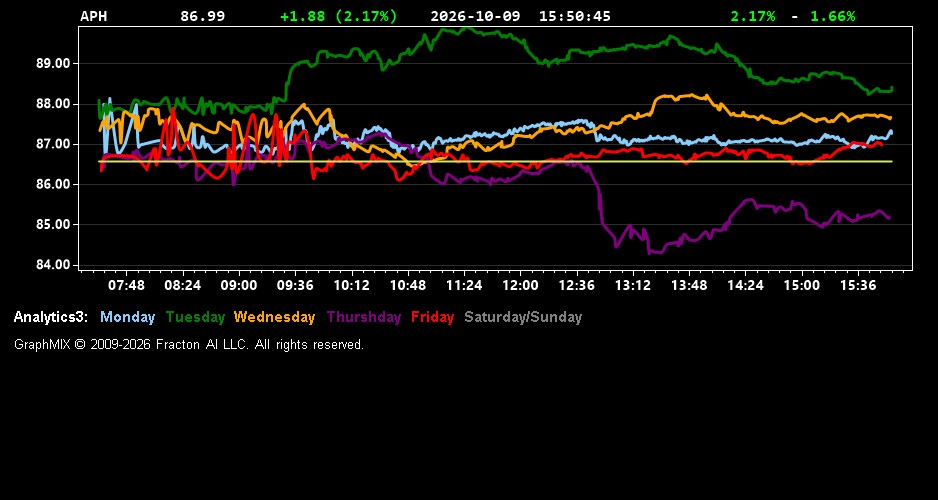Image resolution: width=938 pixels, height=500 pixels.
Task: Select the Monday legend label
Action: point(127,317)
